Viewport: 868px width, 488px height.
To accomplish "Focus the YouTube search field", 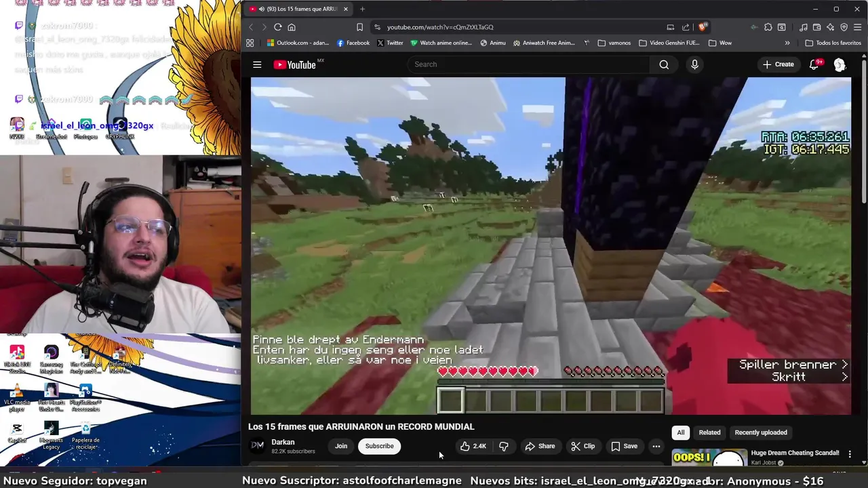I will click(x=529, y=64).
